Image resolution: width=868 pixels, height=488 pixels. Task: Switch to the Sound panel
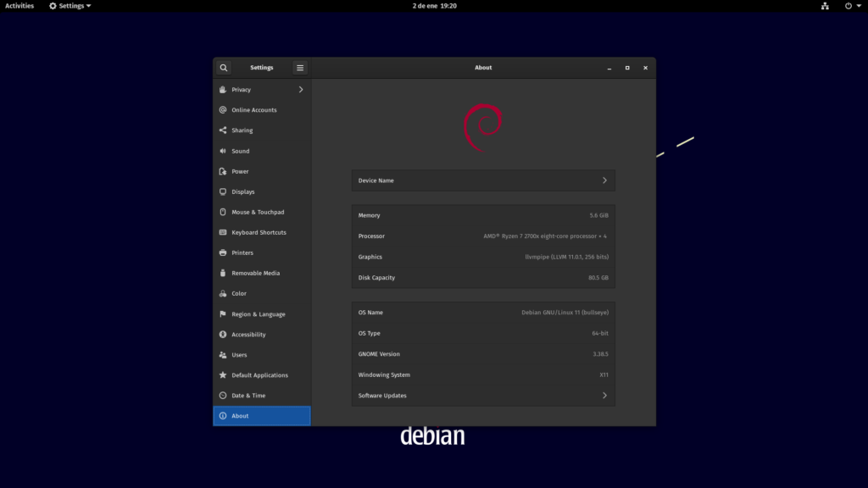click(262, 151)
